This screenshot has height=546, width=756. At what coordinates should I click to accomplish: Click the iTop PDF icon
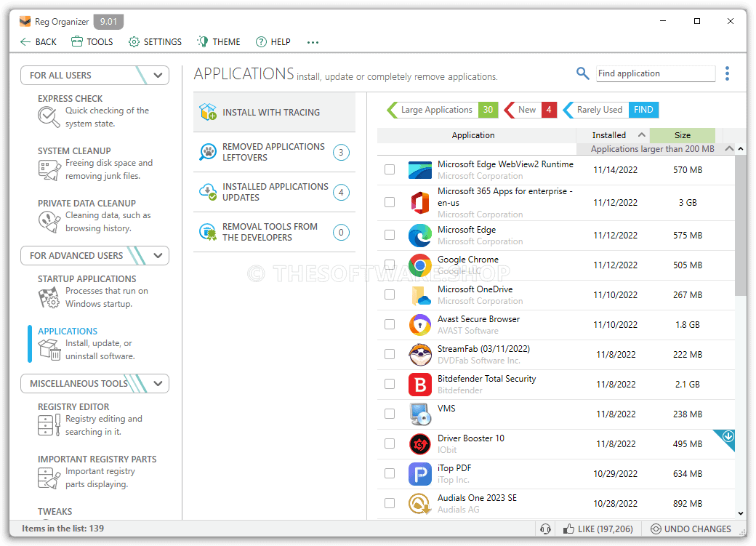tap(420, 473)
